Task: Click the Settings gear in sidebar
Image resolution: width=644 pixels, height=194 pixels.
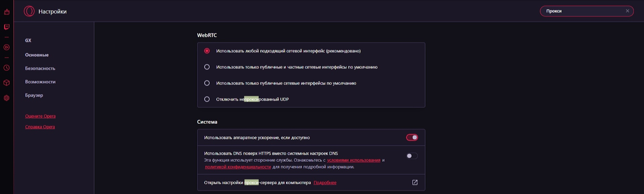Action: (x=6, y=98)
